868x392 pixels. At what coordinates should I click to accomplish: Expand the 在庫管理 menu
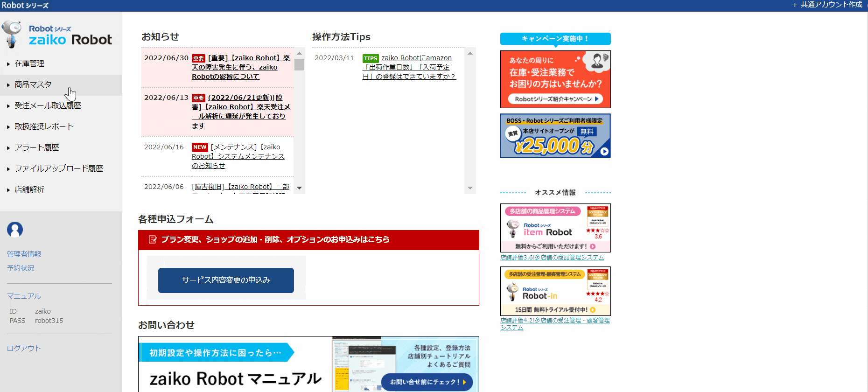coord(29,63)
